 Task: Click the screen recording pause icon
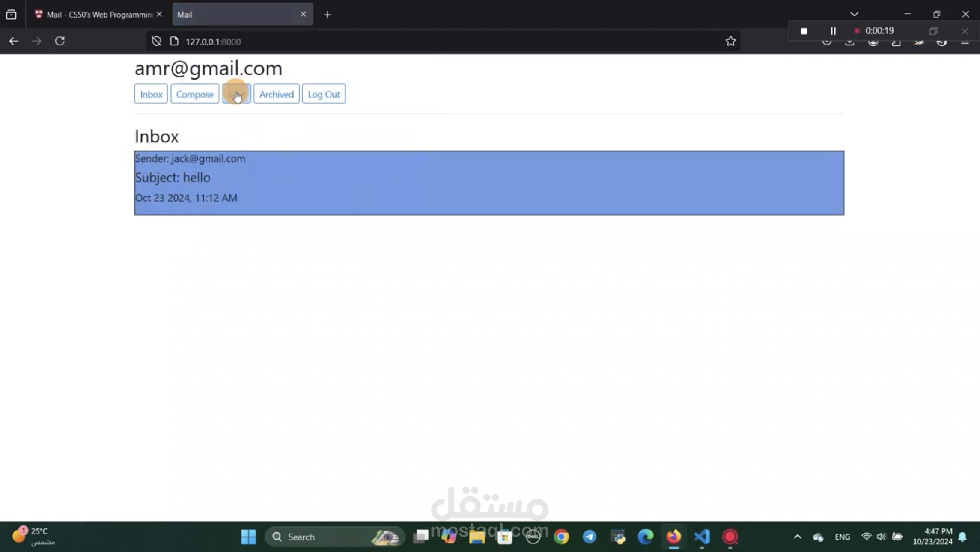click(833, 30)
